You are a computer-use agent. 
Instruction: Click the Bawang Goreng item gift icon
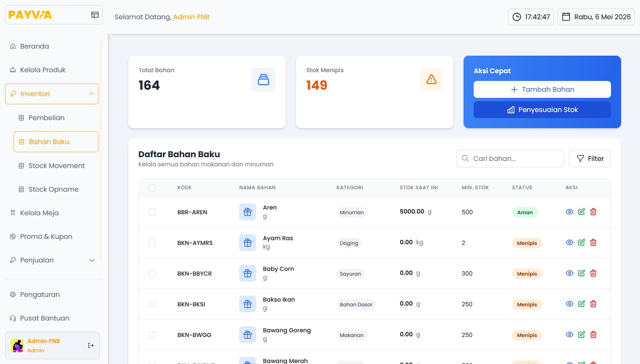coord(248,335)
